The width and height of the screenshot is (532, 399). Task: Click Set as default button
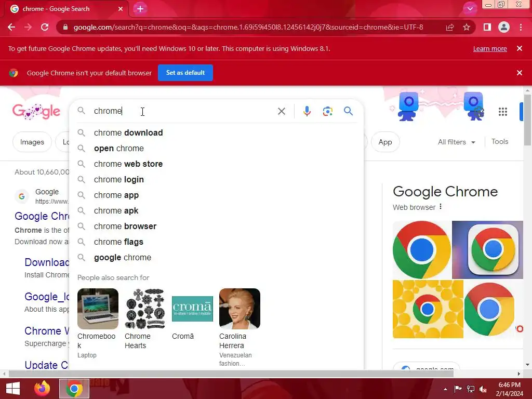185,73
